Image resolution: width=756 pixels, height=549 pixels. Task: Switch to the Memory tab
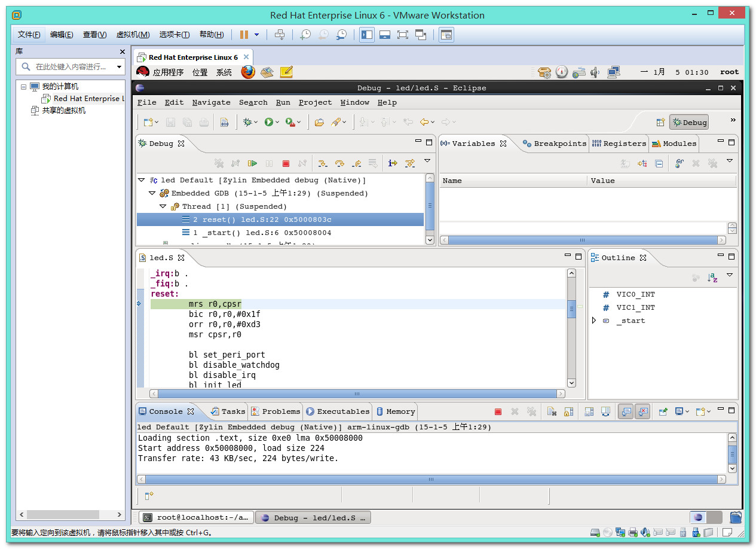[395, 411]
